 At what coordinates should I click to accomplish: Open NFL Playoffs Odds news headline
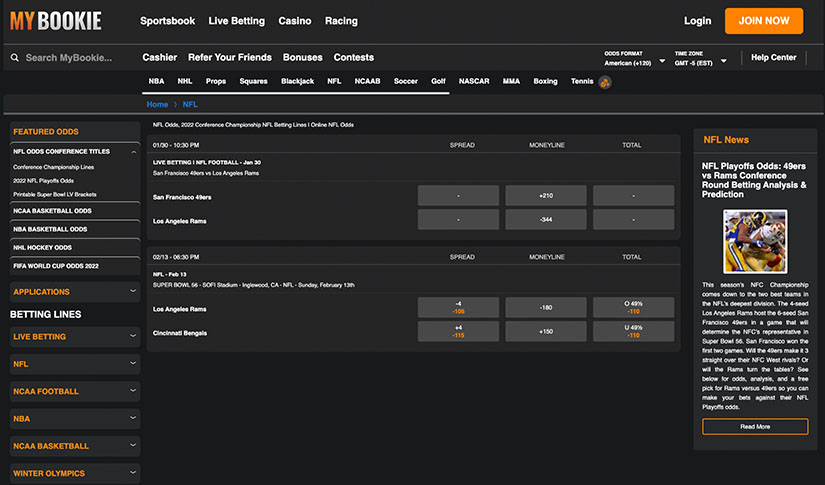click(754, 180)
